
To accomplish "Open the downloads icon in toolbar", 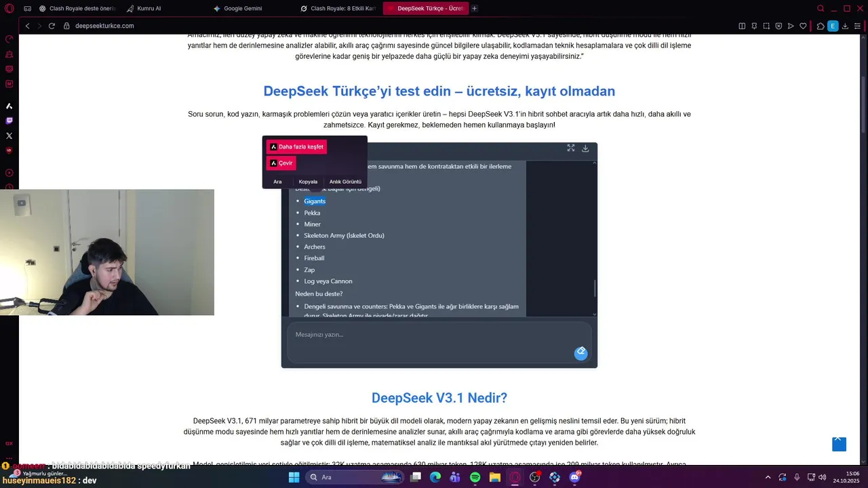I will tap(845, 26).
